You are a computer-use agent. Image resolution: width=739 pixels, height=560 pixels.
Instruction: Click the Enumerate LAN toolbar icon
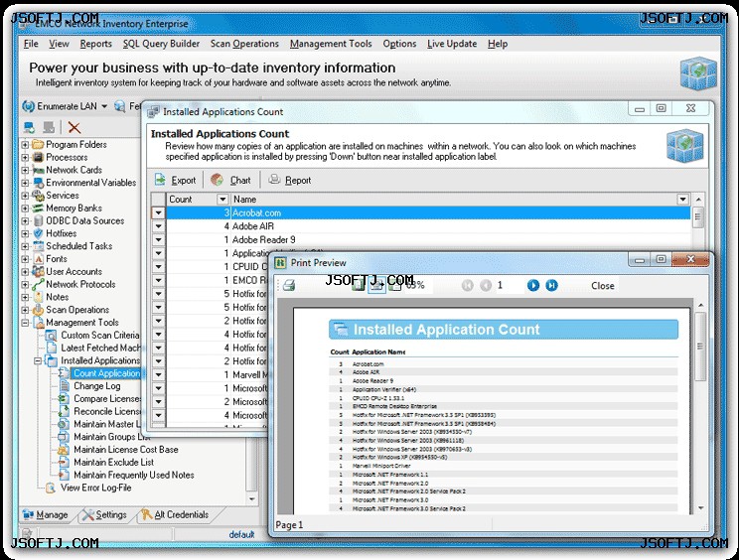point(28,106)
